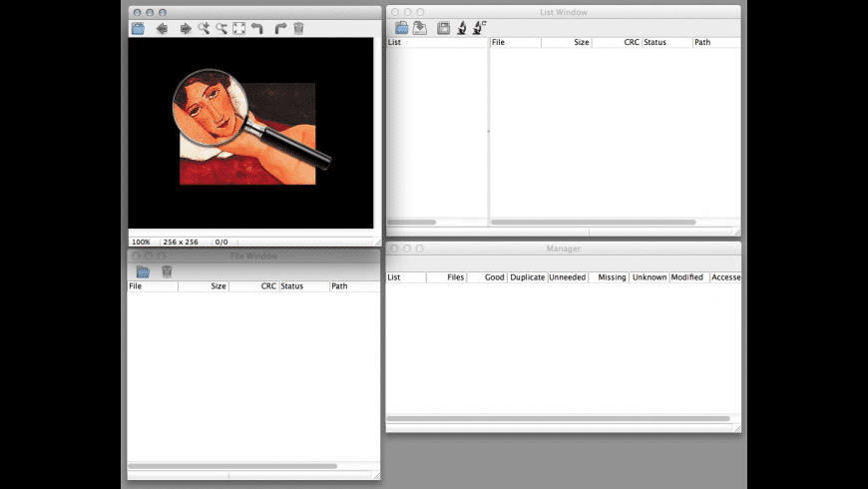Rotate image right with curved arrow
Image resolution: width=868 pixels, height=489 pixels.
click(x=280, y=28)
